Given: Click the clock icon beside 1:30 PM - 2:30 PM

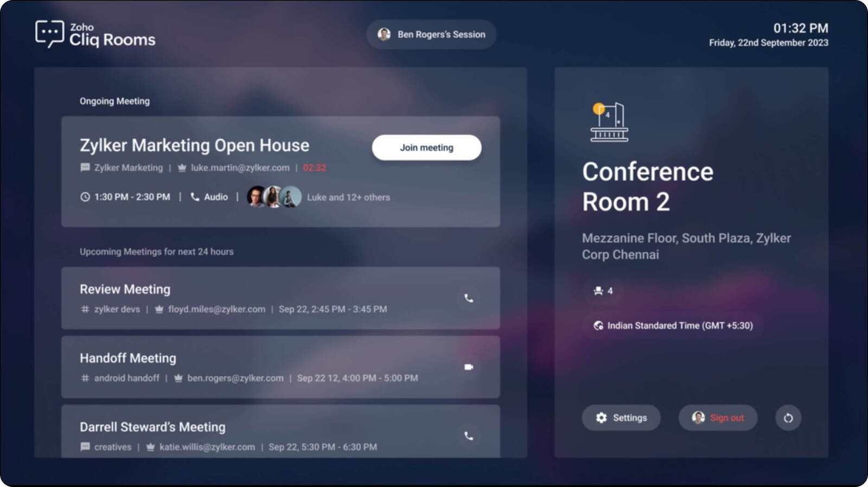Looking at the screenshot, I should [x=85, y=197].
